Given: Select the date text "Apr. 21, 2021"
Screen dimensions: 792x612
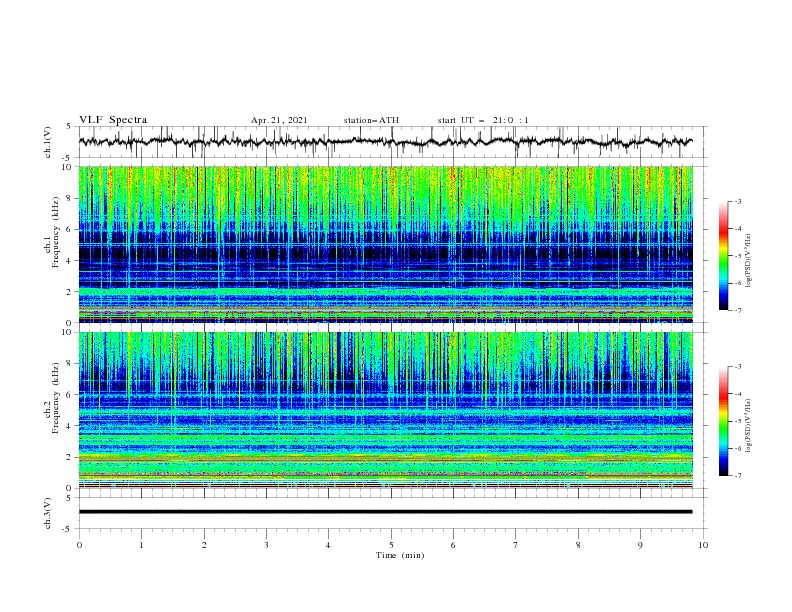Looking at the screenshot, I should tap(279, 120).
